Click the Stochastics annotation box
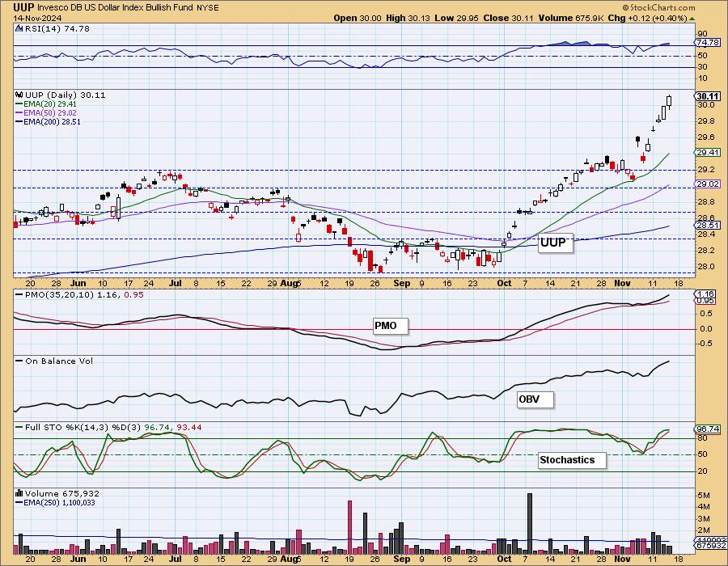Screen dimensions: 728x566 [572, 460]
